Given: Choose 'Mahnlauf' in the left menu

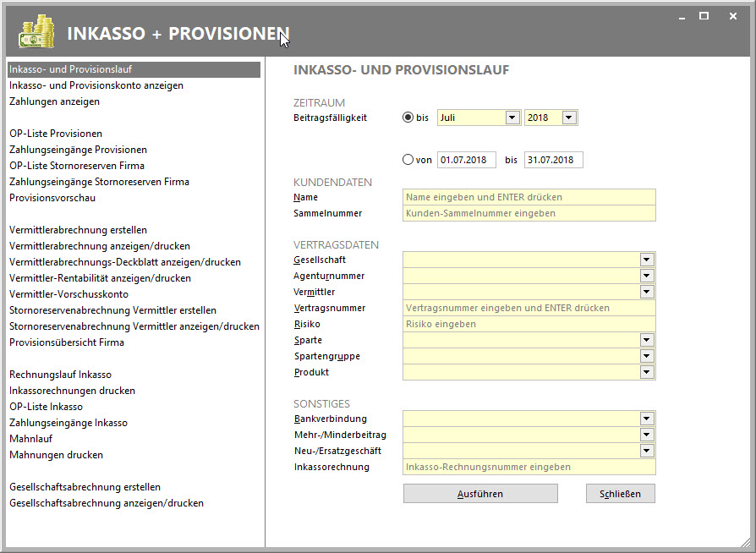Looking at the screenshot, I should coord(30,439).
